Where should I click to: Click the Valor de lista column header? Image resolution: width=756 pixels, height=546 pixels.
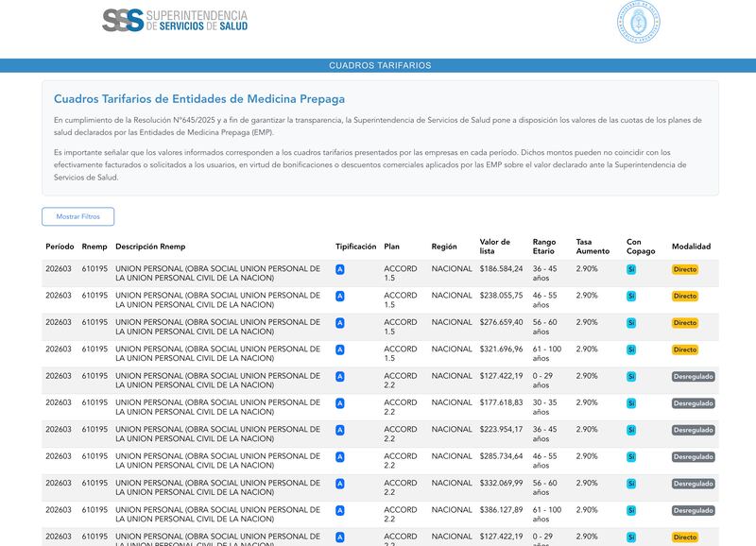pos(494,247)
